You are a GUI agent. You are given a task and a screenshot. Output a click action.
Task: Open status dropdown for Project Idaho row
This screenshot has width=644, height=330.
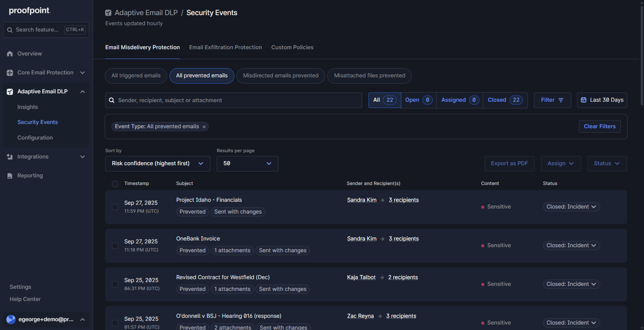(571, 207)
